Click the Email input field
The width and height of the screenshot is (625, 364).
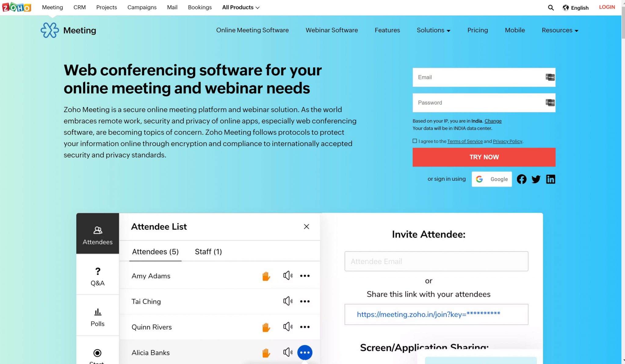pyautogui.click(x=484, y=77)
